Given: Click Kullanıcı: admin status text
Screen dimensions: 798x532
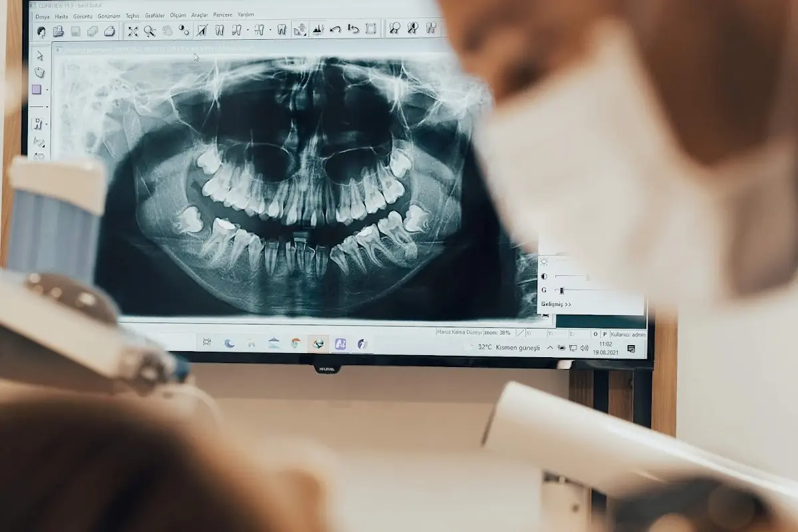Looking at the screenshot, I should pos(628,334).
